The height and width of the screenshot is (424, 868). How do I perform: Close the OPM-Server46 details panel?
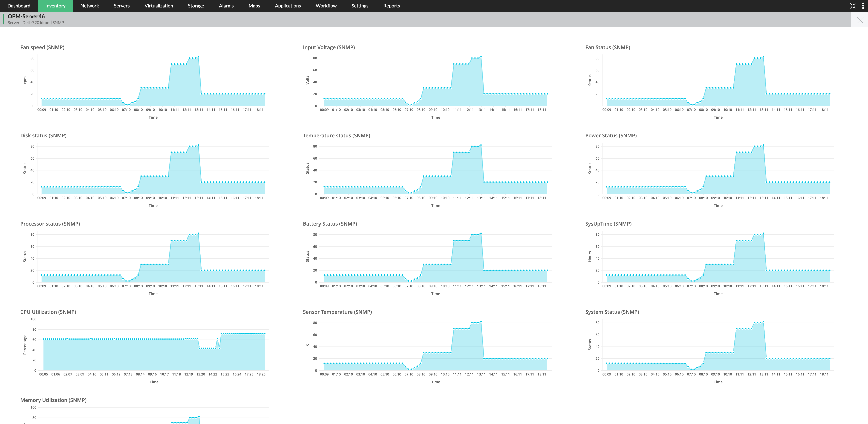[x=860, y=20]
